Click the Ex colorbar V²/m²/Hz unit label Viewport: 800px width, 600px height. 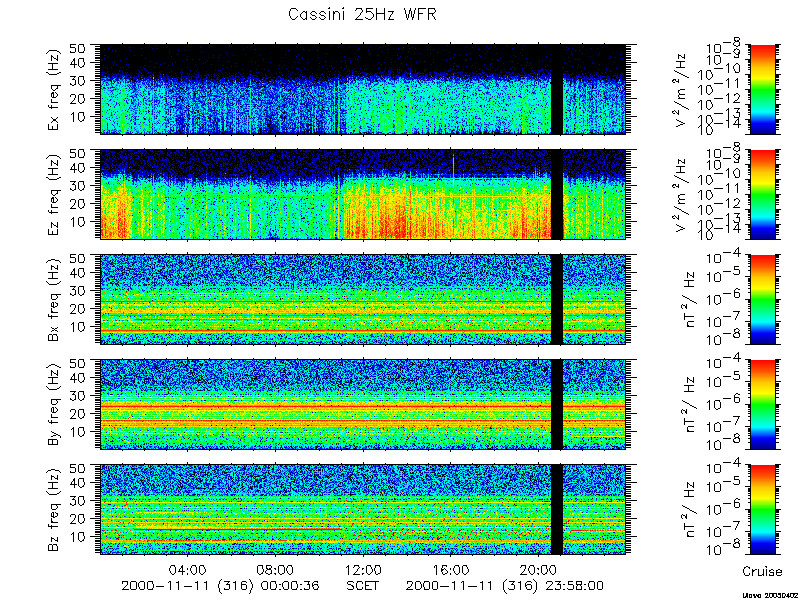[682, 89]
